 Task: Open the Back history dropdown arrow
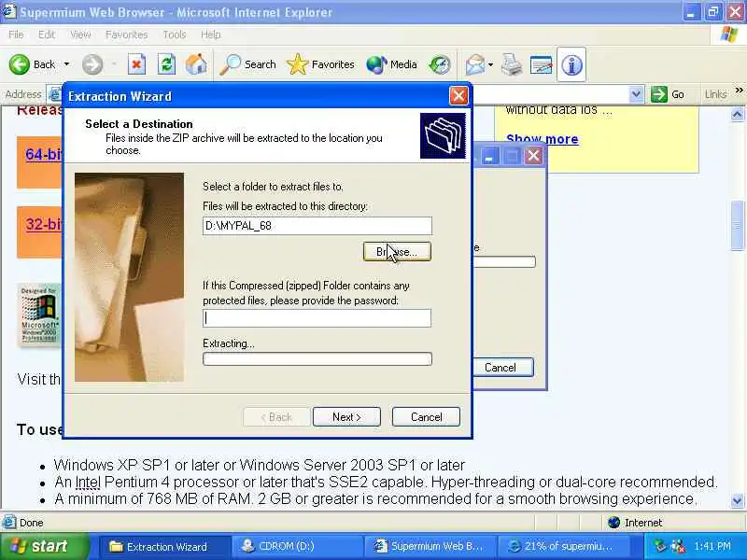66,64
